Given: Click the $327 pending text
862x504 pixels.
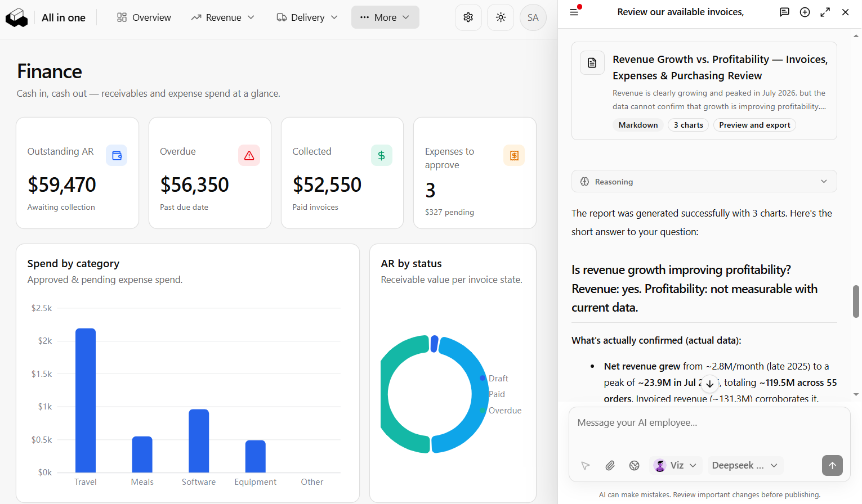Looking at the screenshot, I should [x=449, y=212].
